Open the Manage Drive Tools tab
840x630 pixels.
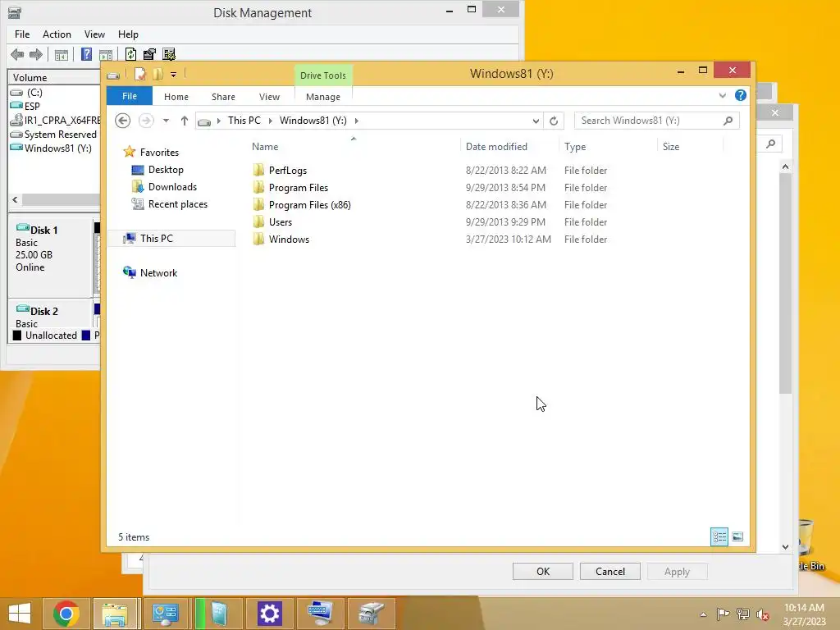click(323, 97)
